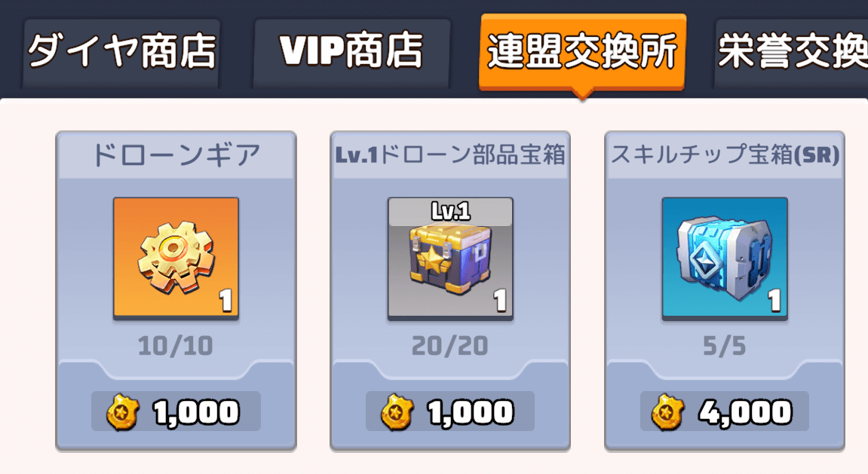This screenshot has width=868, height=474.
Task: Tap the スキルチップ宝箱(SR) card title
Action: click(725, 155)
